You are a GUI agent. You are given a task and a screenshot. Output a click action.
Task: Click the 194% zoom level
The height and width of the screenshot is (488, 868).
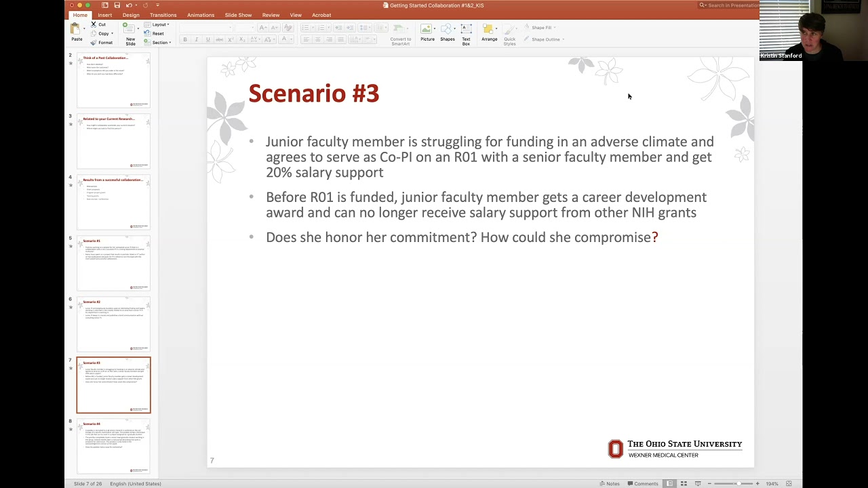tap(772, 483)
